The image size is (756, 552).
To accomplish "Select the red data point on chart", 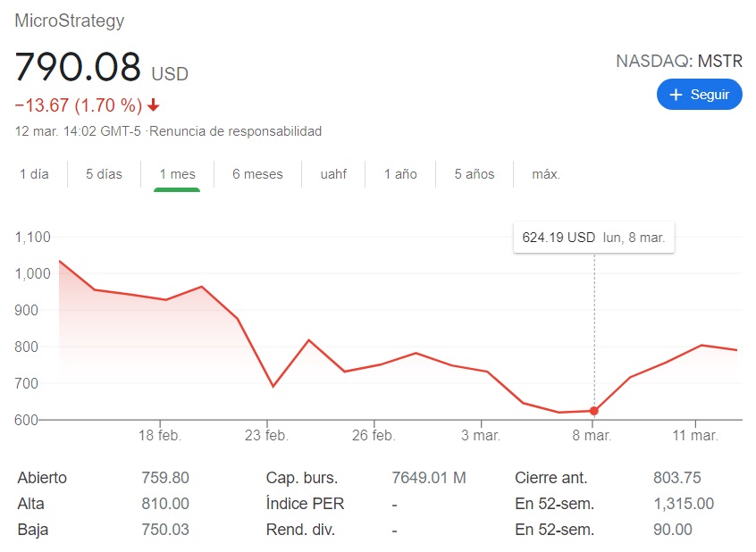I will point(594,411).
